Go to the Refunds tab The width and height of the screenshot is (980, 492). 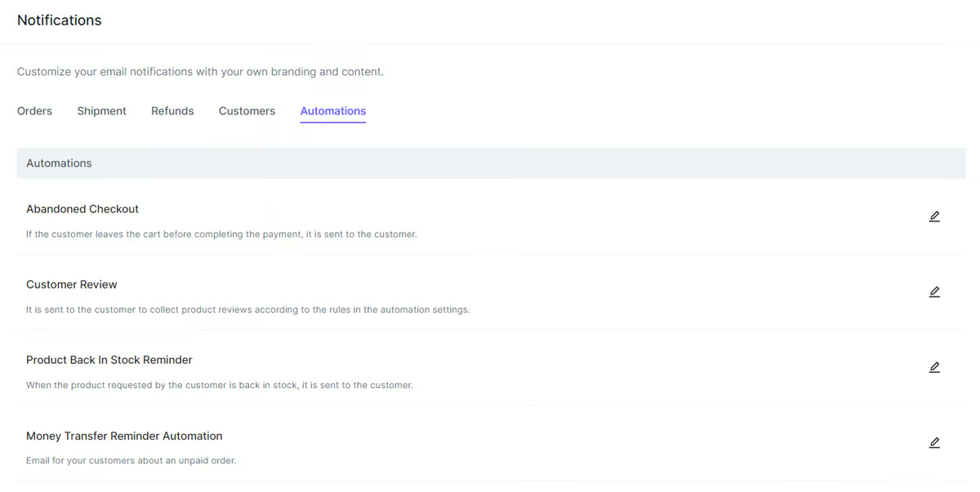point(172,111)
